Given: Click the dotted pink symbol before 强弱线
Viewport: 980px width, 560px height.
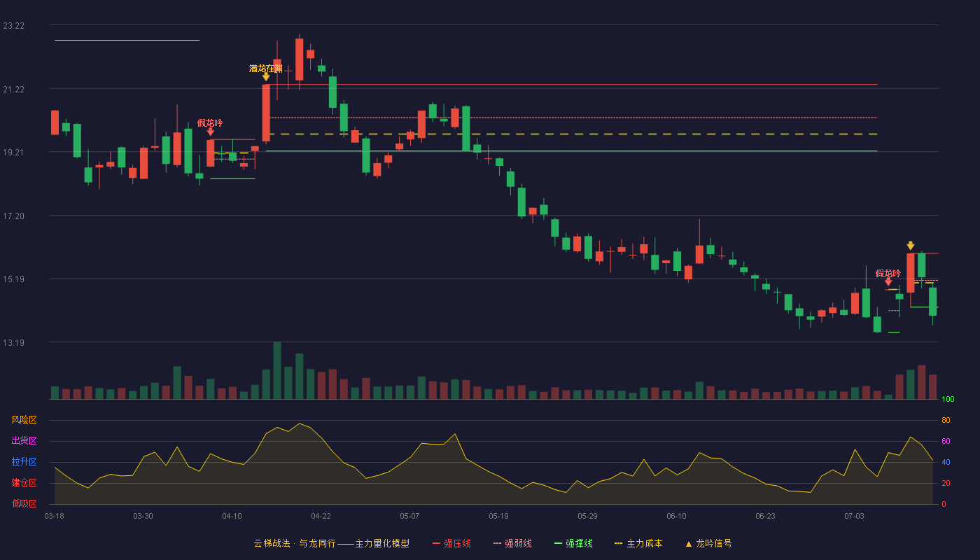Looking at the screenshot, I should click(497, 543).
